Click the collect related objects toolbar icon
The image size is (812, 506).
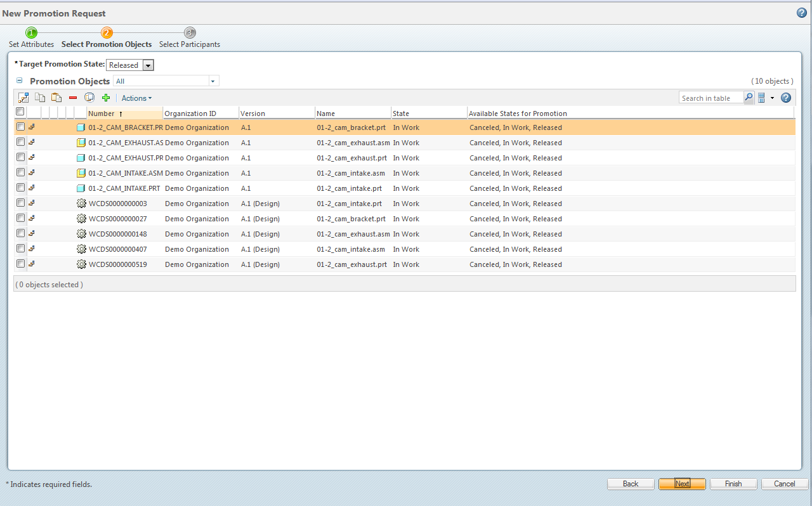(x=23, y=98)
